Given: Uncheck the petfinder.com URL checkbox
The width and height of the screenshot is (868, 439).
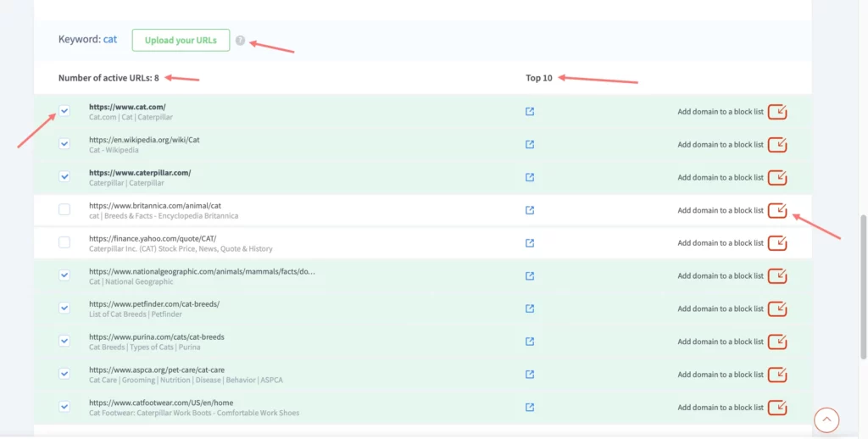Looking at the screenshot, I should pos(64,308).
